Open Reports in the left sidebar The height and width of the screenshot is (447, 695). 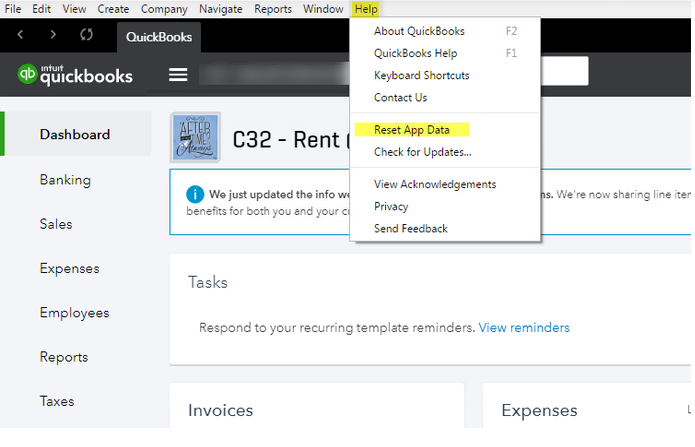[x=64, y=357]
